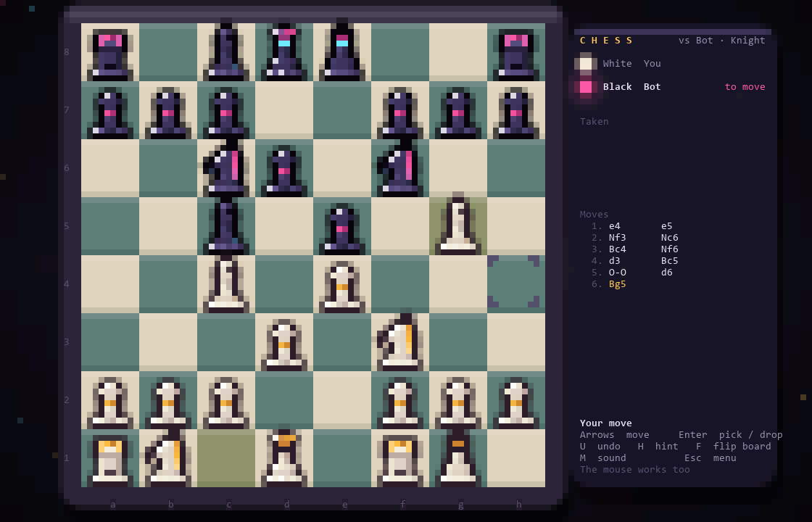
Task: Pick the white pawn on a2
Action: pyautogui.click(x=109, y=403)
